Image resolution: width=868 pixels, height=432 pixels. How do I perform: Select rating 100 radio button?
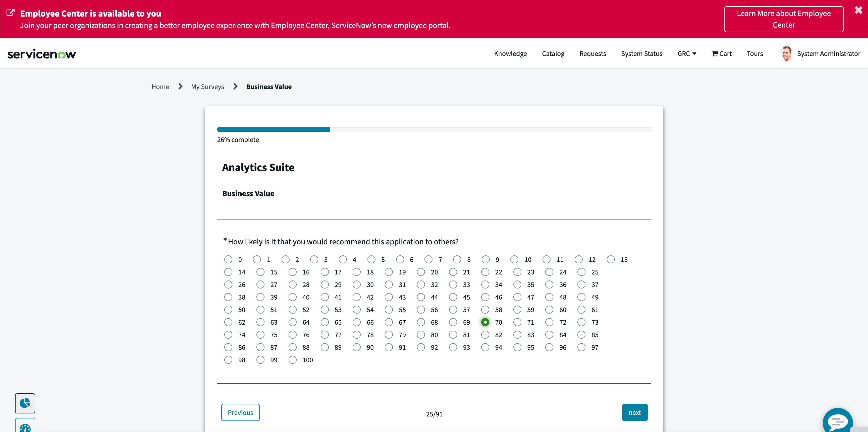point(293,360)
